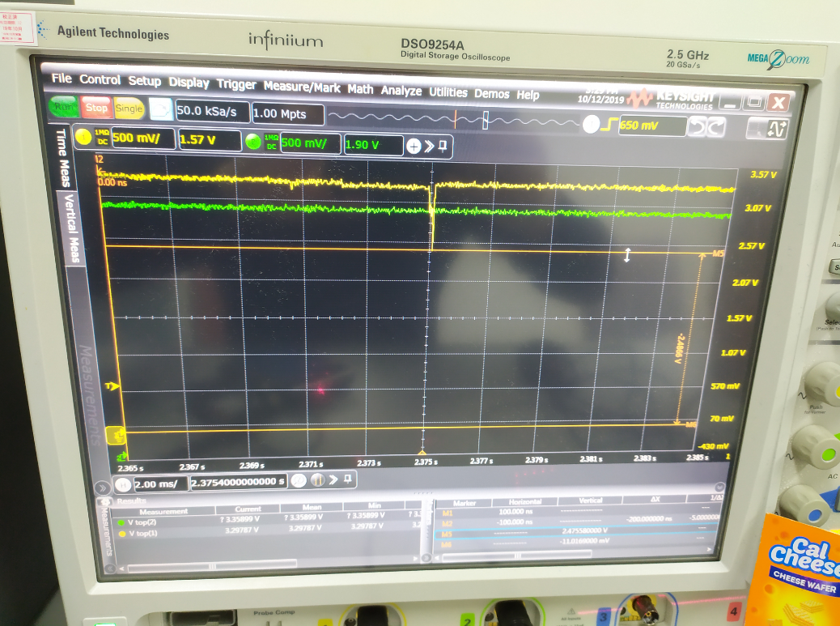The image size is (840, 626).
Task: Start acquisition with the Run button
Action: pyautogui.click(x=63, y=106)
